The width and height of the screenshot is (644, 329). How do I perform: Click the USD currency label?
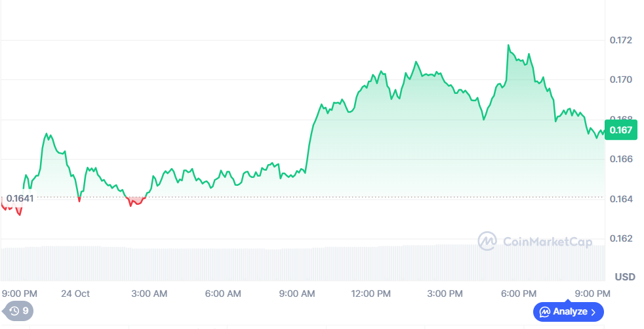(x=624, y=276)
